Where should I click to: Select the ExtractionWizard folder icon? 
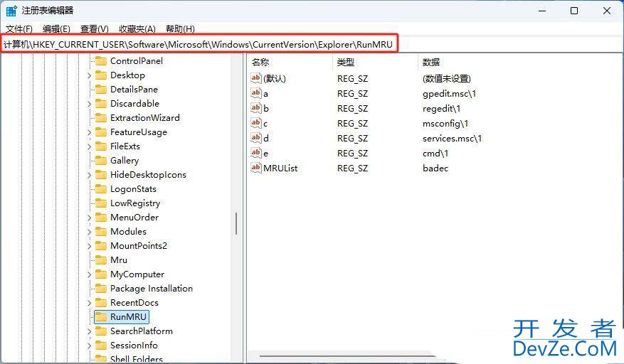pos(101,118)
